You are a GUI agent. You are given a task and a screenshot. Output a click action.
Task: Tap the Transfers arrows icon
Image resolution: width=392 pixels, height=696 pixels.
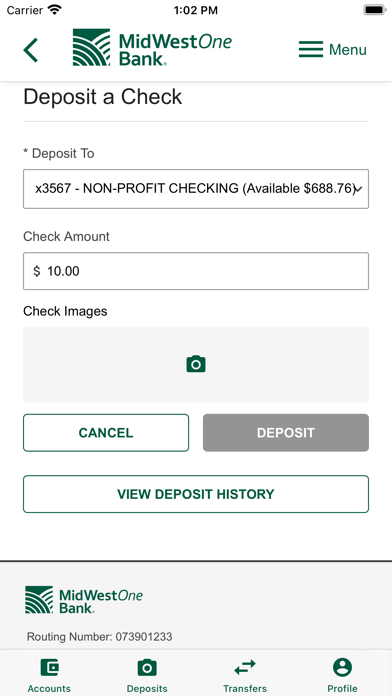click(x=245, y=667)
